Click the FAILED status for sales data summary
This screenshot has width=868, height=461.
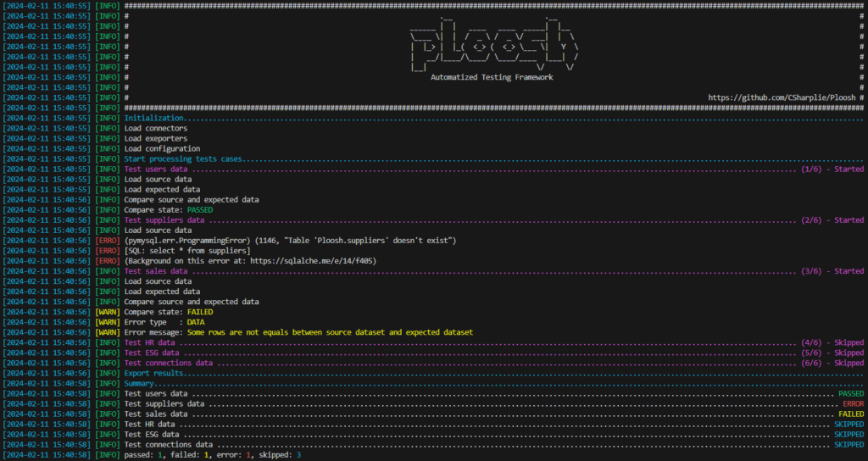tap(850, 414)
